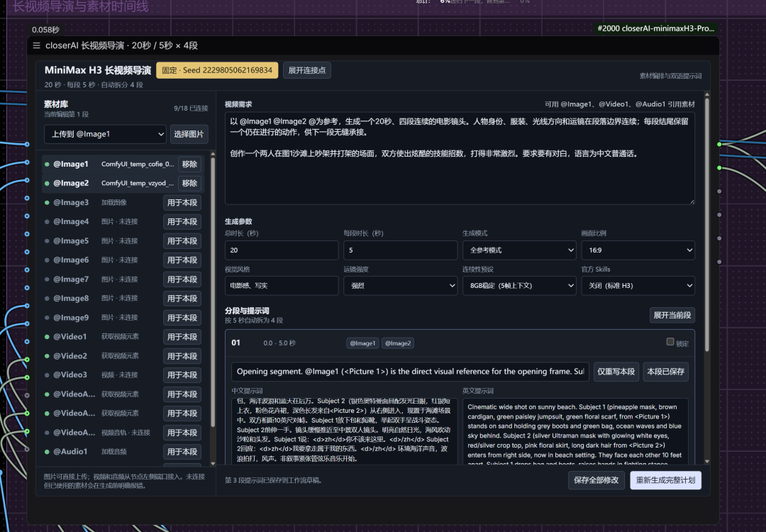Click the 每段时长 input field showing 5

click(400, 250)
